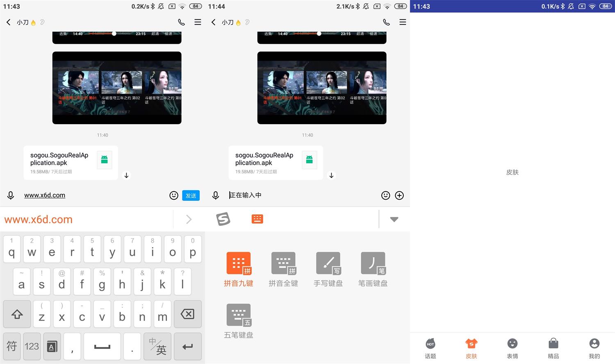Image resolution: width=615 pixels, height=364 pixels.
Task: Tap the orange keyboard layout switch icon
Action: click(257, 219)
